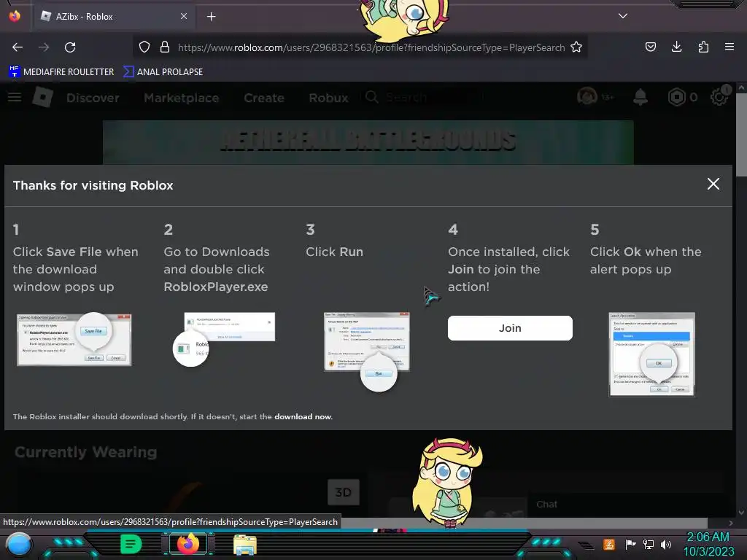Viewport: 747px width, 560px height.
Task: Click the Run dialog instruction thumbnail
Action: point(366,351)
